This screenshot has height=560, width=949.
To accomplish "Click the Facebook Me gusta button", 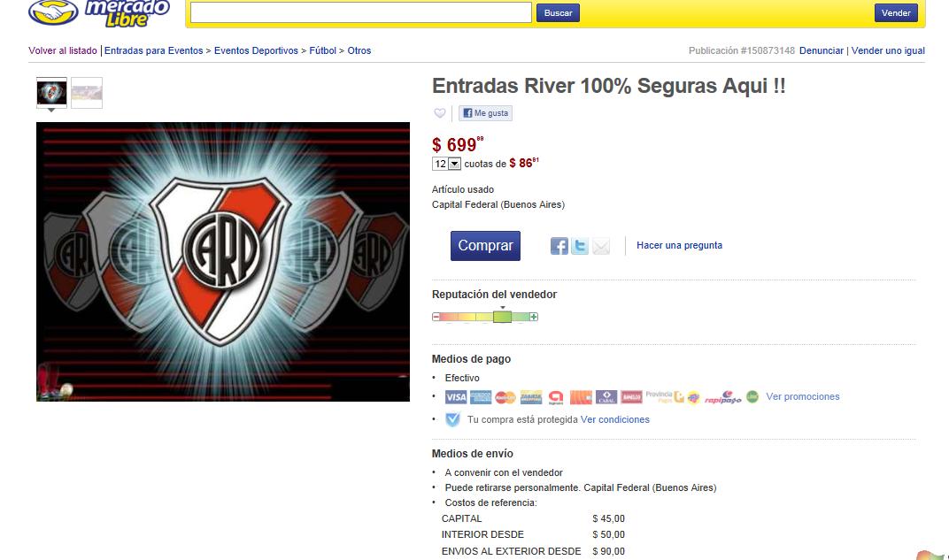I will (485, 113).
